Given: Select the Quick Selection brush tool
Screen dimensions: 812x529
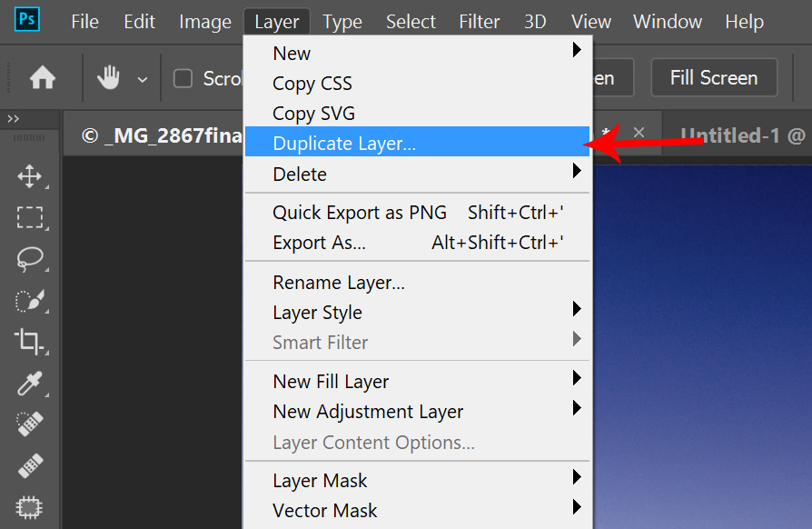Looking at the screenshot, I should (x=30, y=301).
